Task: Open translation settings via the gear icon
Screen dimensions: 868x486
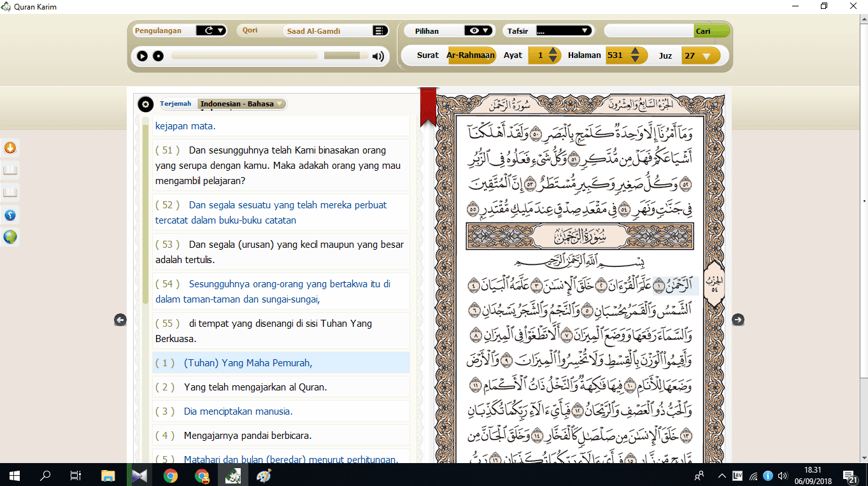Action: [x=146, y=104]
